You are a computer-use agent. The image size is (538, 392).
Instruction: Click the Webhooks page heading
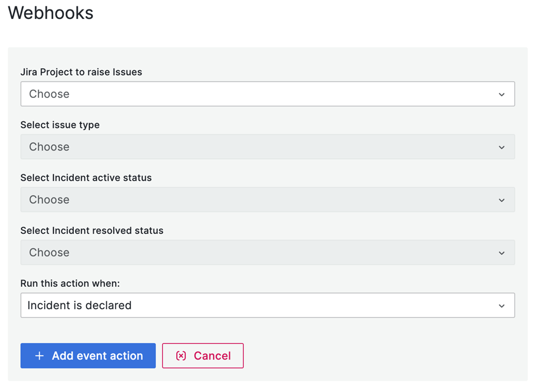coord(51,13)
